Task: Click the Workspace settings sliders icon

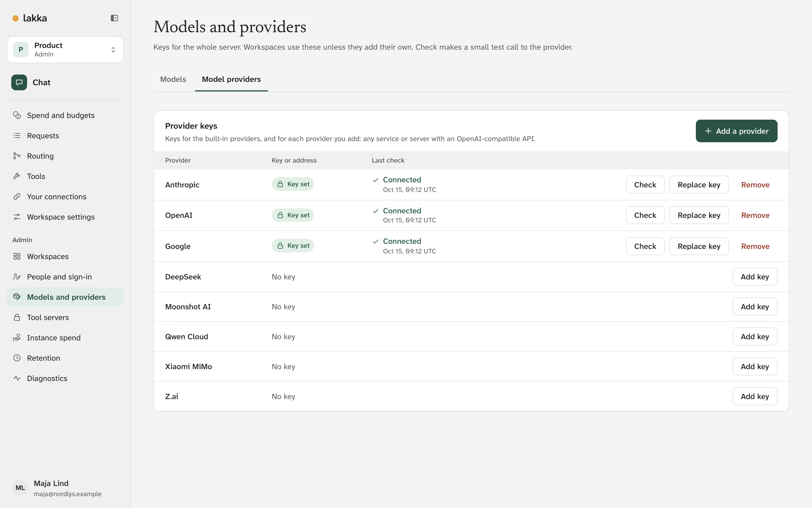Action: [17, 217]
